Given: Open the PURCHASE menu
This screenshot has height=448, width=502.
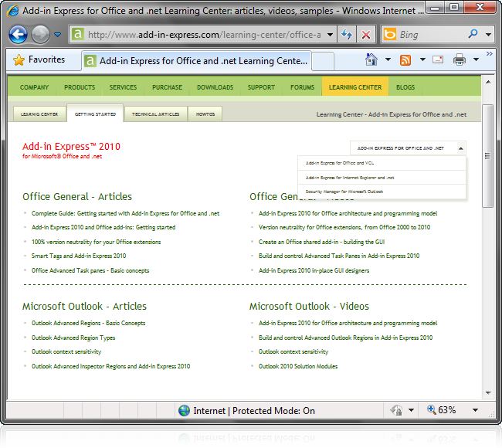Looking at the screenshot, I should (167, 87).
